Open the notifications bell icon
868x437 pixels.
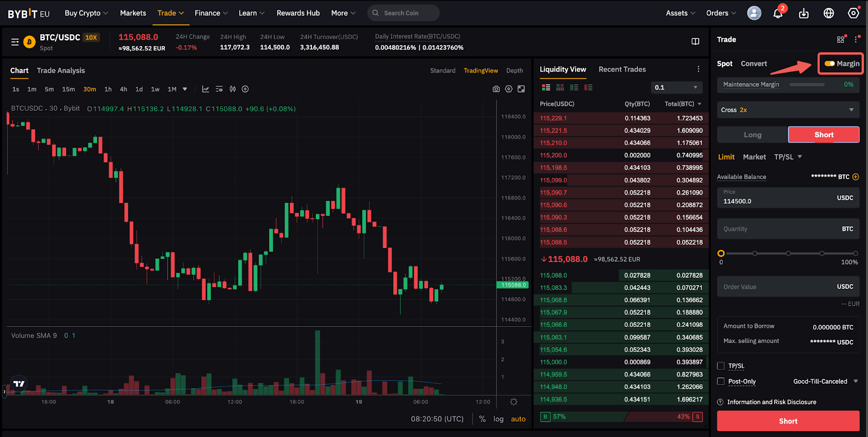(x=777, y=14)
